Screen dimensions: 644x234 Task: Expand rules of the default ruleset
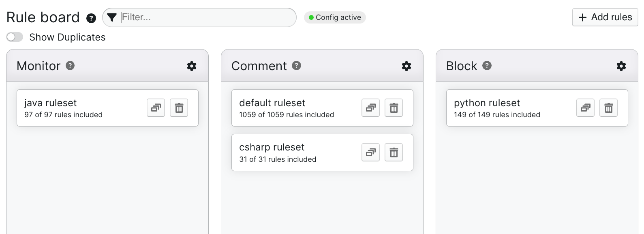[x=370, y=108]
